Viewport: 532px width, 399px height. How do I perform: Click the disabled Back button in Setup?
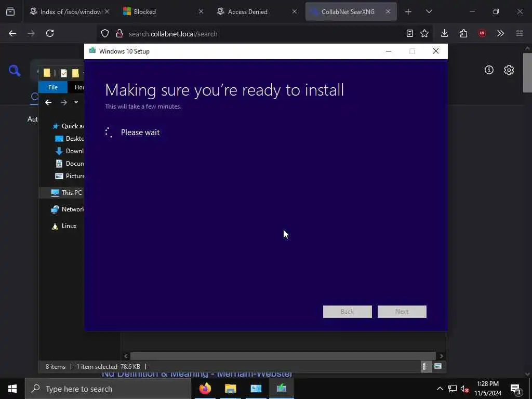tap(348, 312)
